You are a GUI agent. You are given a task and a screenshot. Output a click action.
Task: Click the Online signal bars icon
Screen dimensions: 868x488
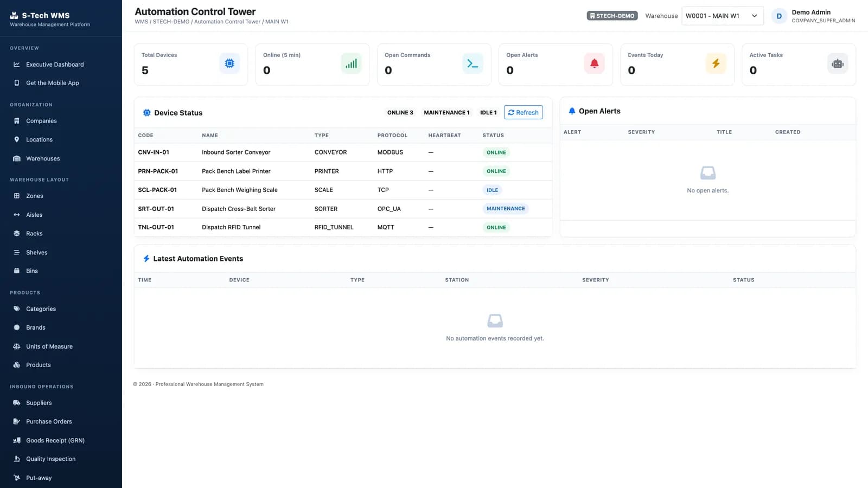351,63
